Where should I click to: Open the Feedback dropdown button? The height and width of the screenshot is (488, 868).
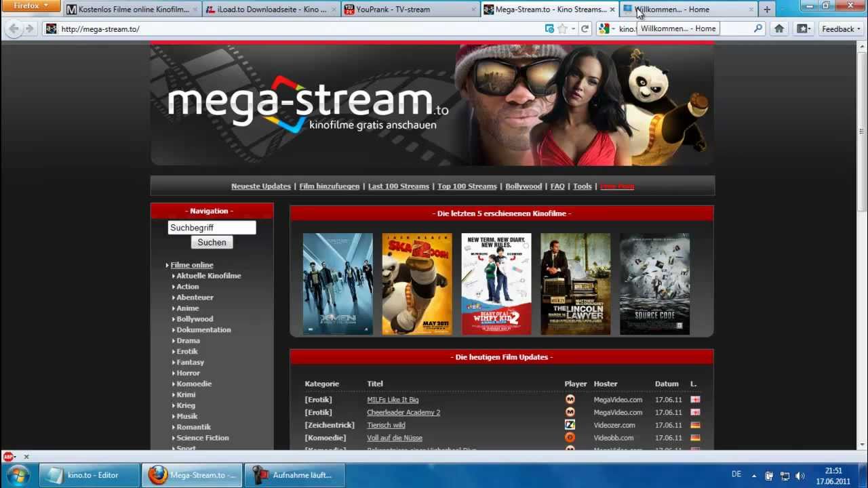(840, 28)
